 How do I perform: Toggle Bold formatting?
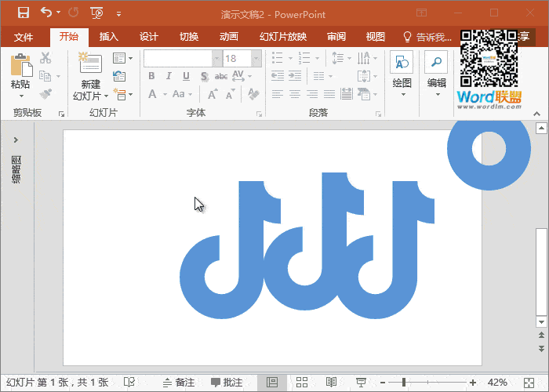(151, 76)
